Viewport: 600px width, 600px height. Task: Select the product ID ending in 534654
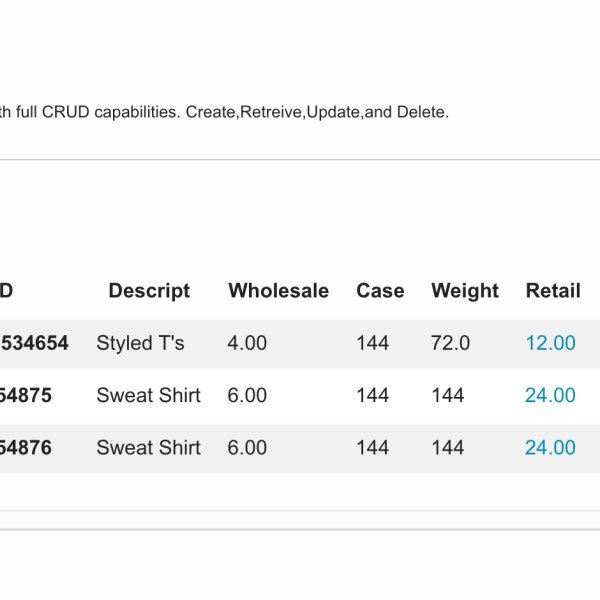point(34,343)
